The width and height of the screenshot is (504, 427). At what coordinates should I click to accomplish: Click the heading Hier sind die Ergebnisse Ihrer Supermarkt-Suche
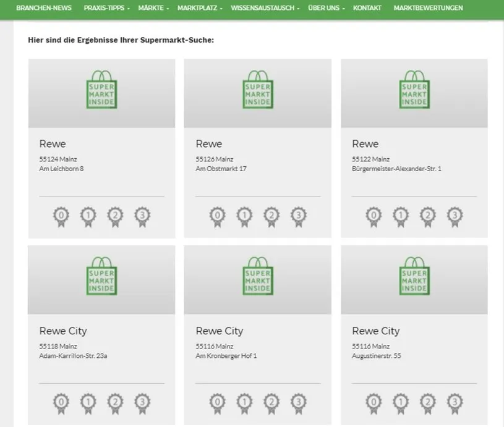pyautogui.click(x=121, y=40)
